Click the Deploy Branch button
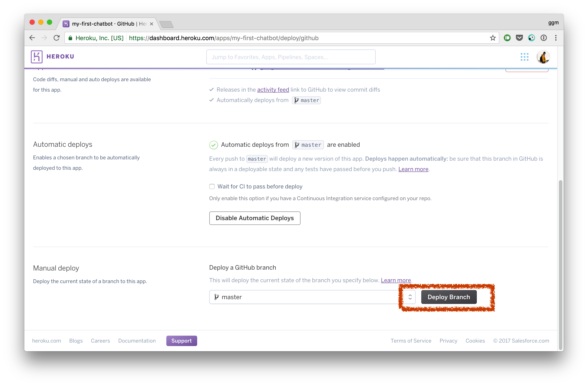Screen dimensions: 588x386 click(448, 297)
